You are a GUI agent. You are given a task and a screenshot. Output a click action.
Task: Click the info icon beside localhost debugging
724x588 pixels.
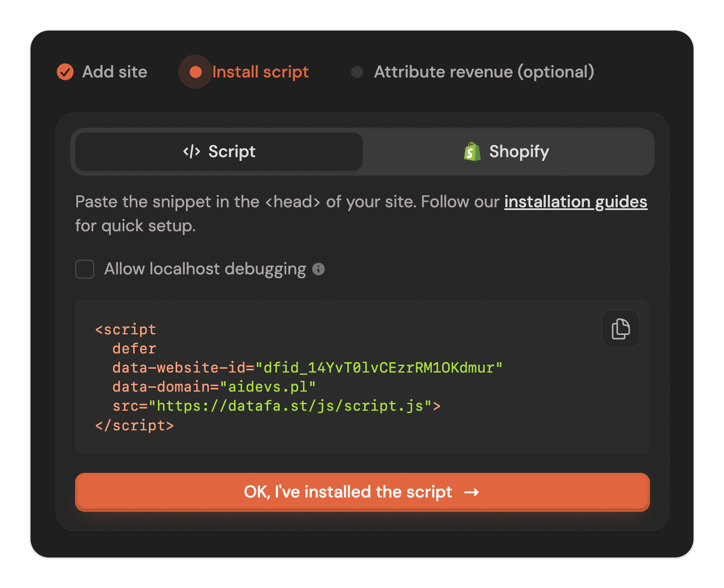click(318, 269)
